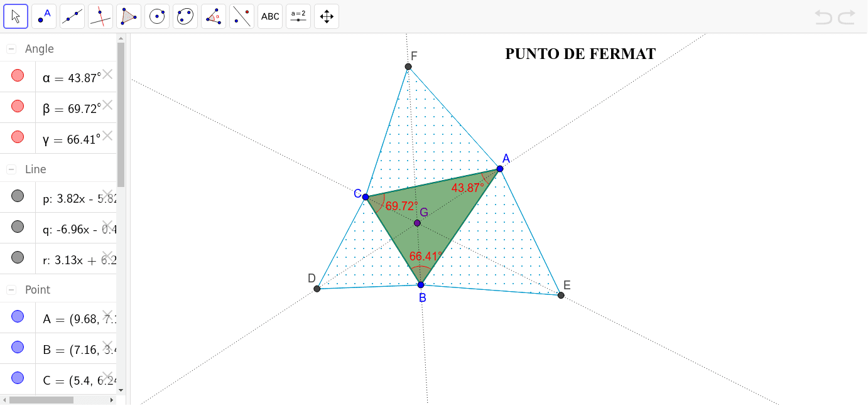This screenshot has height=406, width=868.
Task: Toggle visibility of line q
Action: [x=18, y=227]
